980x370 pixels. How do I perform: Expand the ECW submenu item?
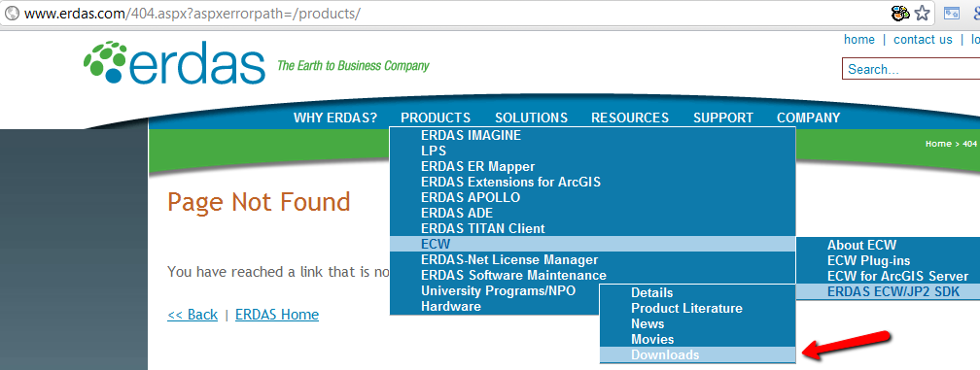(592, 244)
